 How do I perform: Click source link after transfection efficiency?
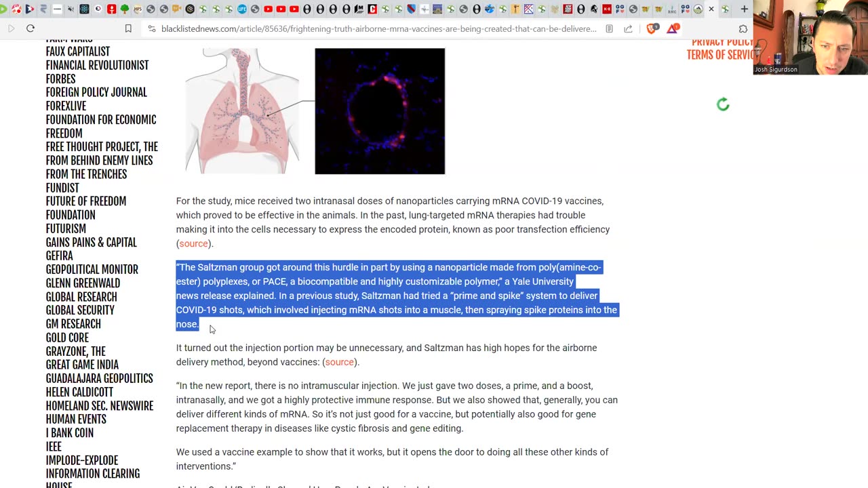(193, 243)
